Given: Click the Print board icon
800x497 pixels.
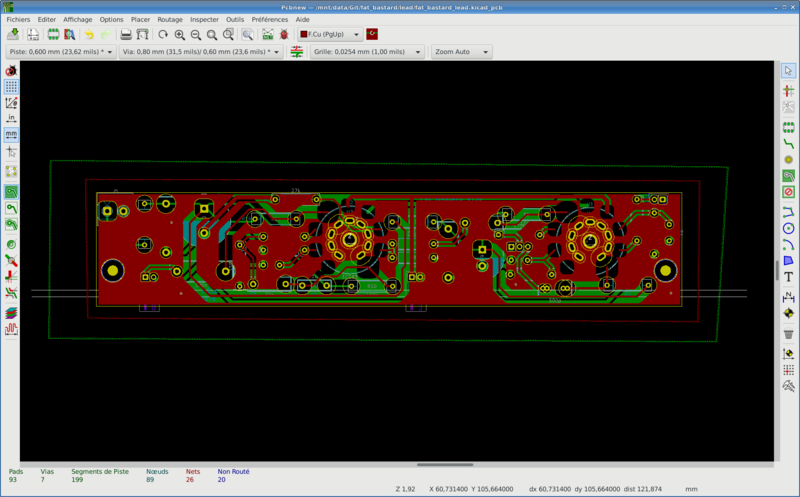Looking at the screenshot, I should [126, 34].
